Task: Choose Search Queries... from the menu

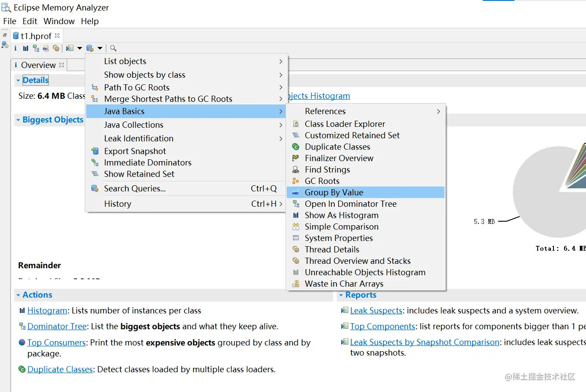Action: [187, 189]
